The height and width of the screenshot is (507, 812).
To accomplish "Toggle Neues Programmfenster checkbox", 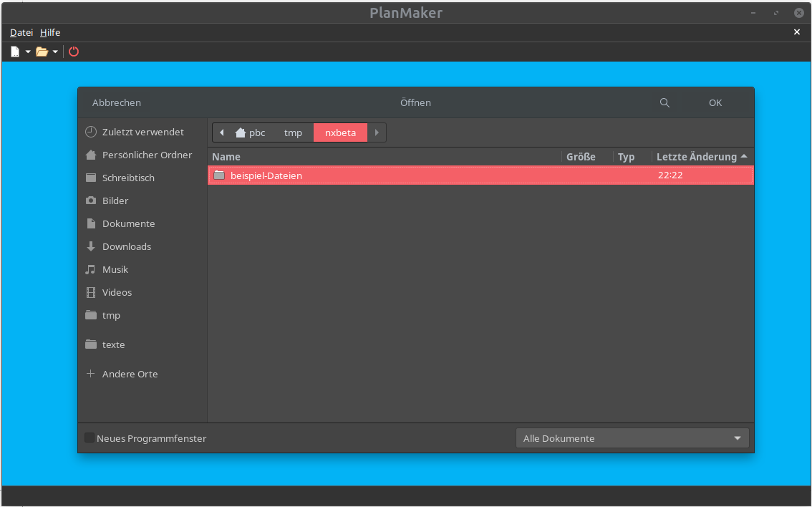I will pos(90,438).
